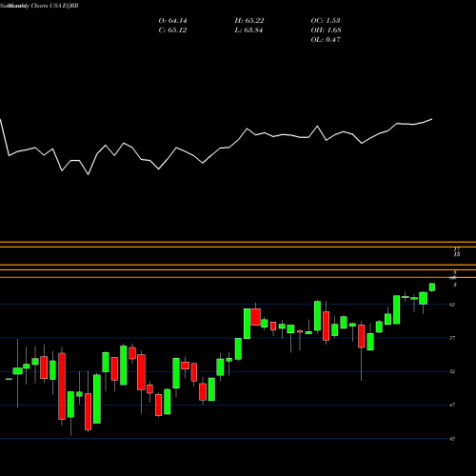Click the 47 price axis label
The width and height of the screenshot is (476, 476).
[452, 406]
